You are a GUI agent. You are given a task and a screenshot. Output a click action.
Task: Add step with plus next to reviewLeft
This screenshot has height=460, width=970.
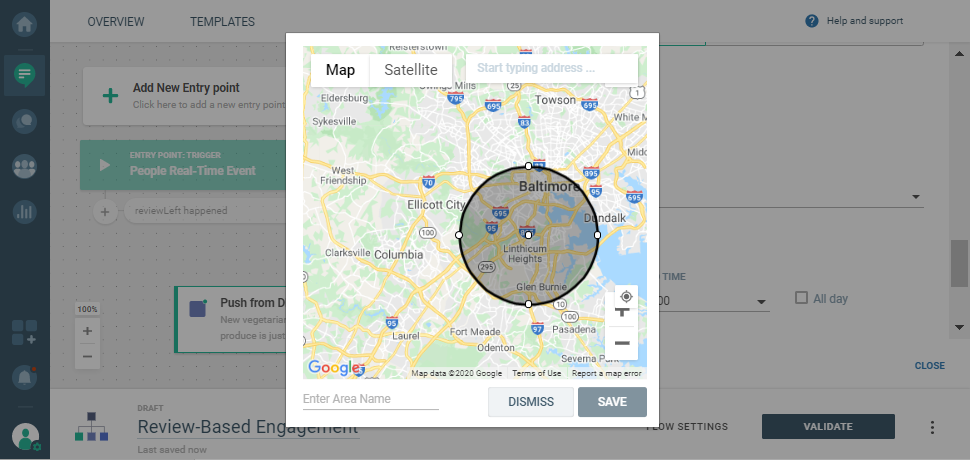point(105,211)
